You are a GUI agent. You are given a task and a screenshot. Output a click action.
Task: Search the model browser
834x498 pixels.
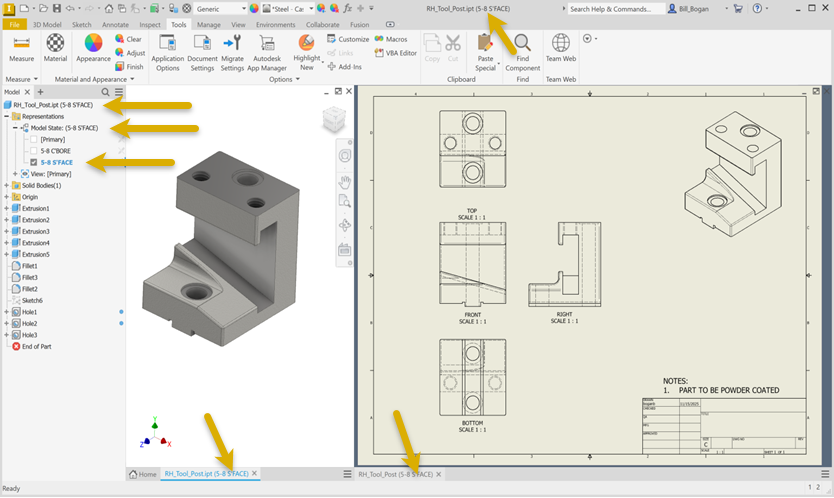click(105, 92)
